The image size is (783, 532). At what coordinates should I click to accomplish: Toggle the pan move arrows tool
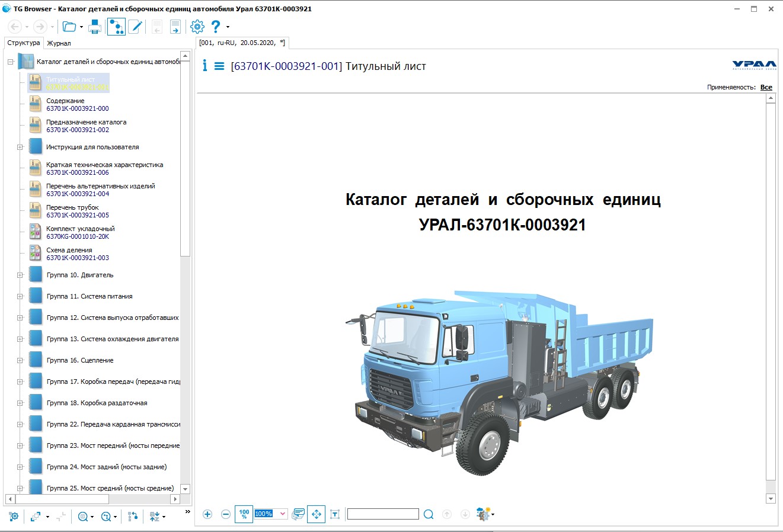317,514
